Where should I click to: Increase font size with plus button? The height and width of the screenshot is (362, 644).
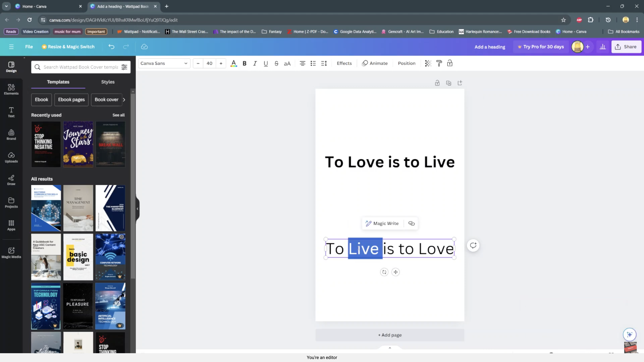(x=221, y=63)
